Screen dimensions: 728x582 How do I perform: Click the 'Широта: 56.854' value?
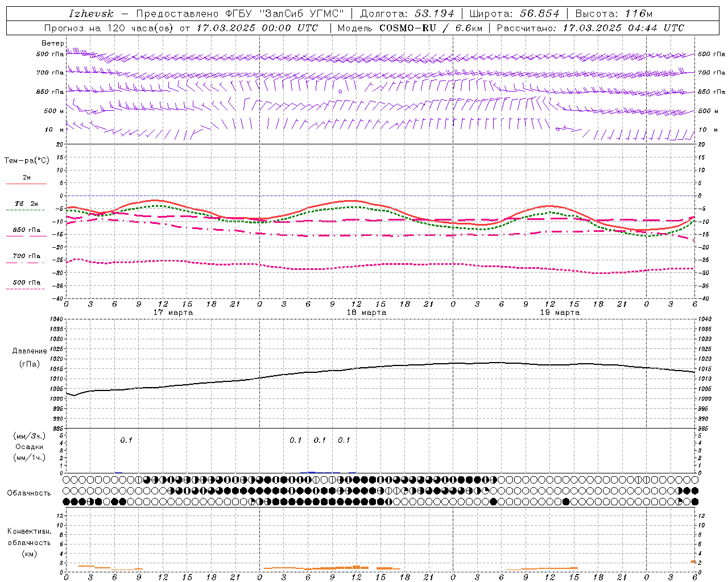514,14
